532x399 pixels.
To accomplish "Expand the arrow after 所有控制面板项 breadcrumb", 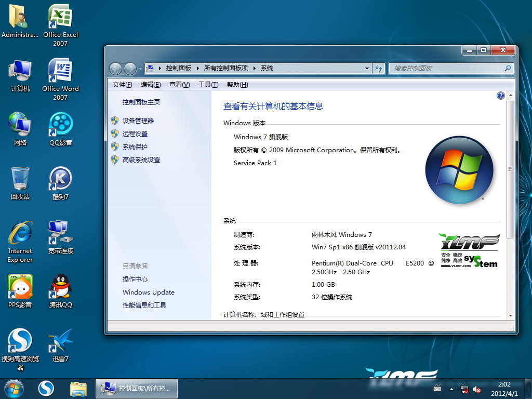I will (x=254, y=68).
